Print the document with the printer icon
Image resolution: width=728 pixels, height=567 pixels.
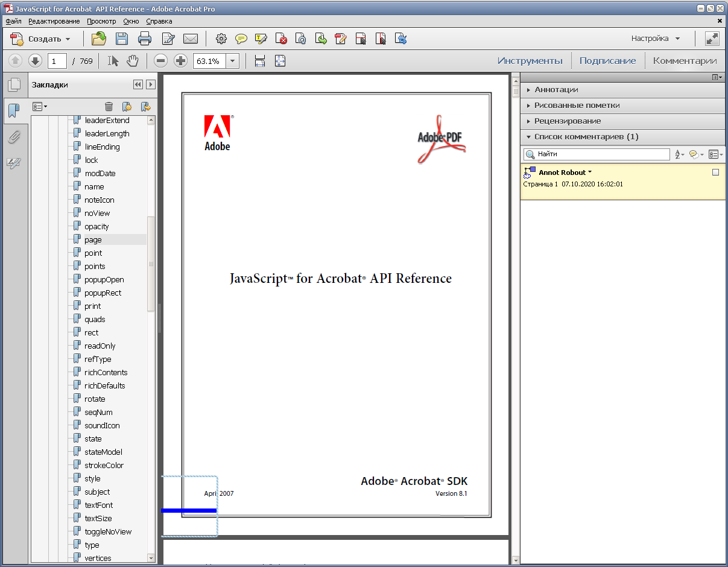coord(145,39)
